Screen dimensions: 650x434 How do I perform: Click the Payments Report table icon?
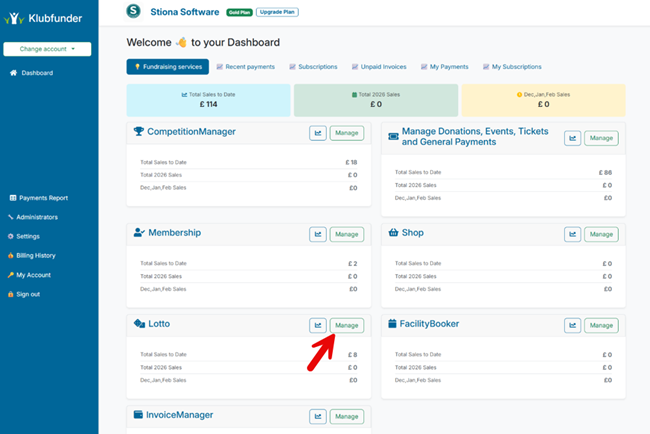click(x=13, y=198)
